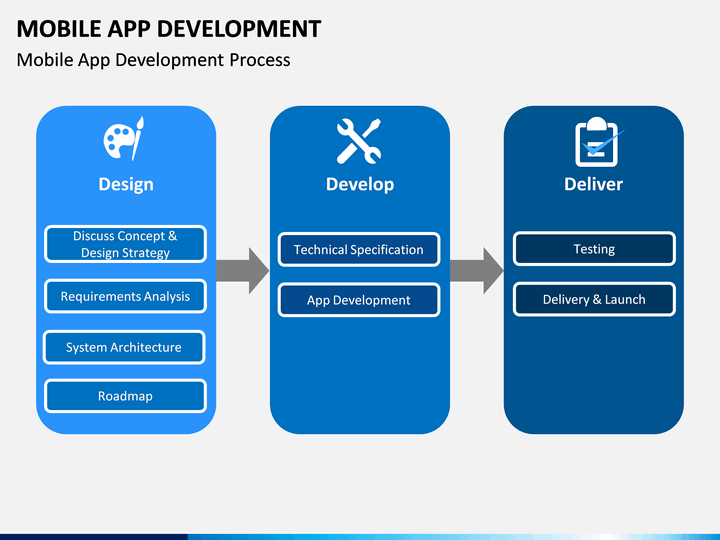Click the MOBILE APP DEVELOPMENT title

tap(169, 29)
